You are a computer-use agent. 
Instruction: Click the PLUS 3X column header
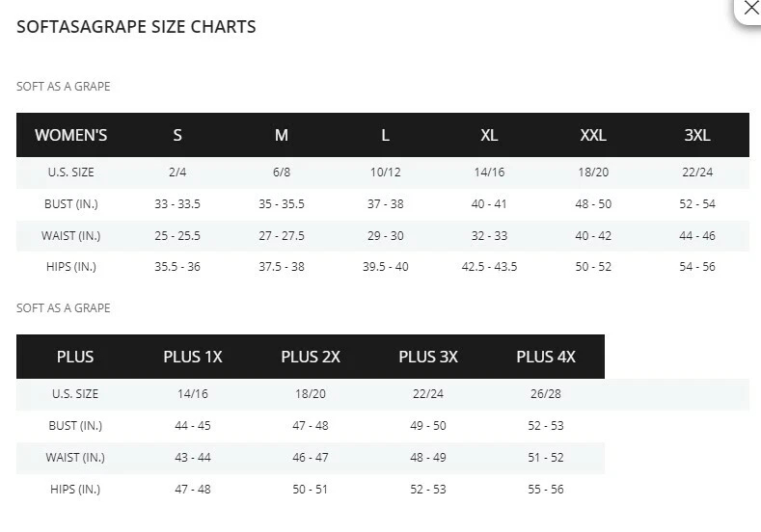[x=428, y=357]
